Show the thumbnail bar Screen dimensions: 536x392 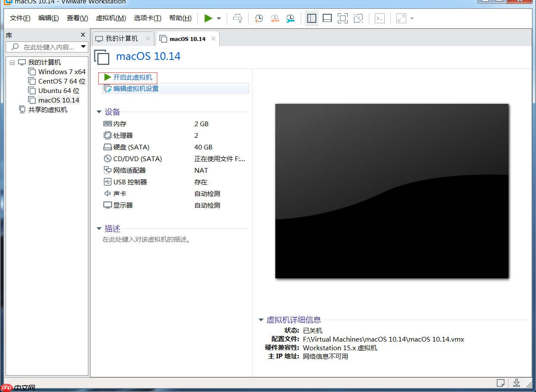[x=327, y=18]
